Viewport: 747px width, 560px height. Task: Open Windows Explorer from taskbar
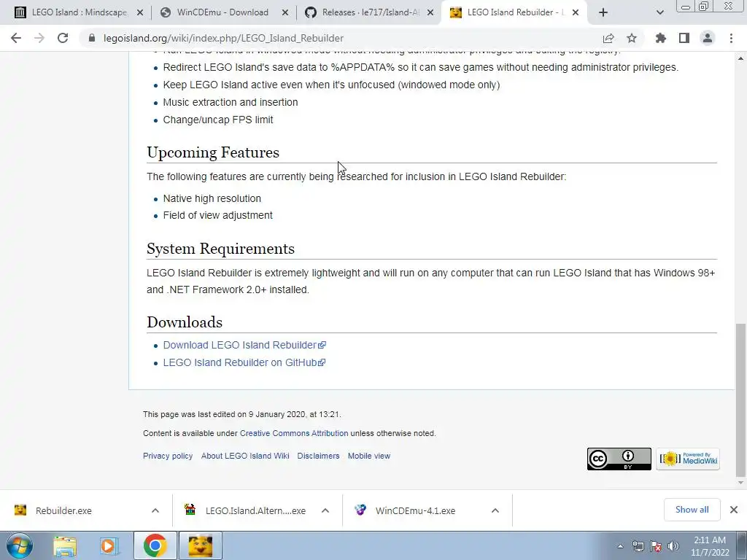(65, 545)
